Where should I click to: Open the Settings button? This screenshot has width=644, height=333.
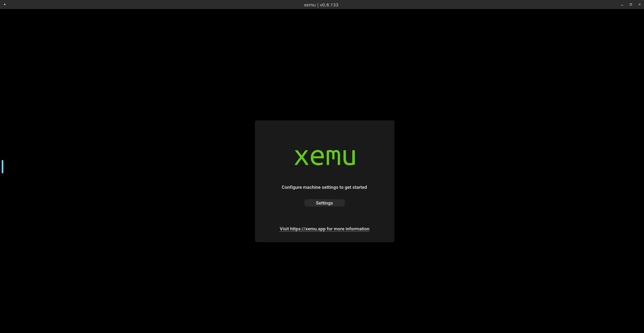tap(324, 203)
